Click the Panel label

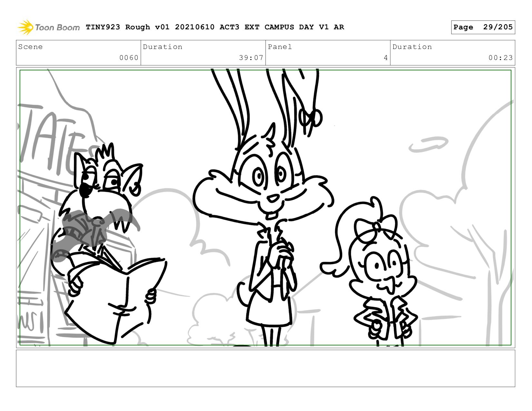[280, 47]
